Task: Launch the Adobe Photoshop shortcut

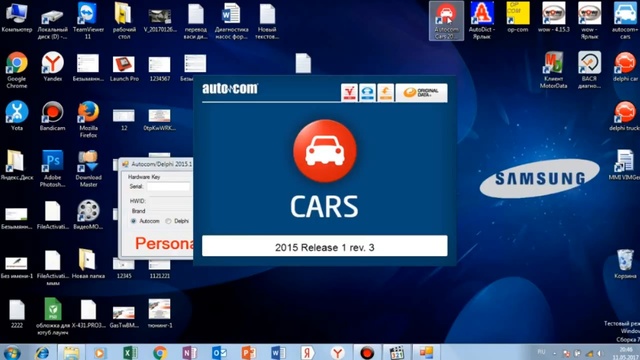Action: point(53,168)
